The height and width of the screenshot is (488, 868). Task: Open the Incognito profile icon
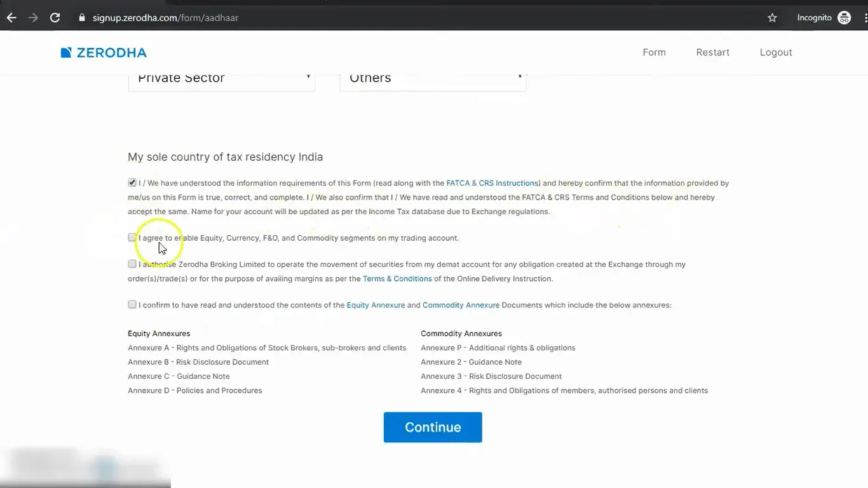pos(844,18)
